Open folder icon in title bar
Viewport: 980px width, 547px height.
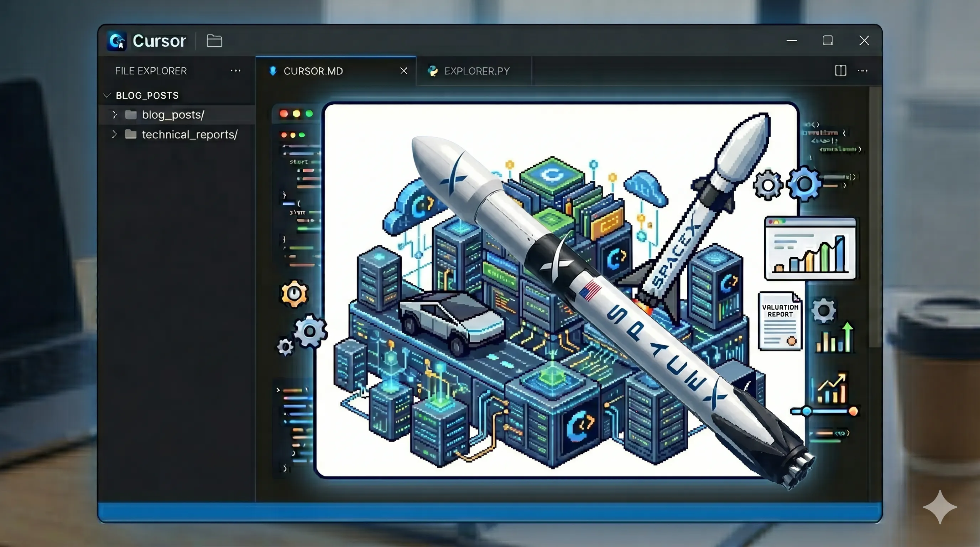214,41
